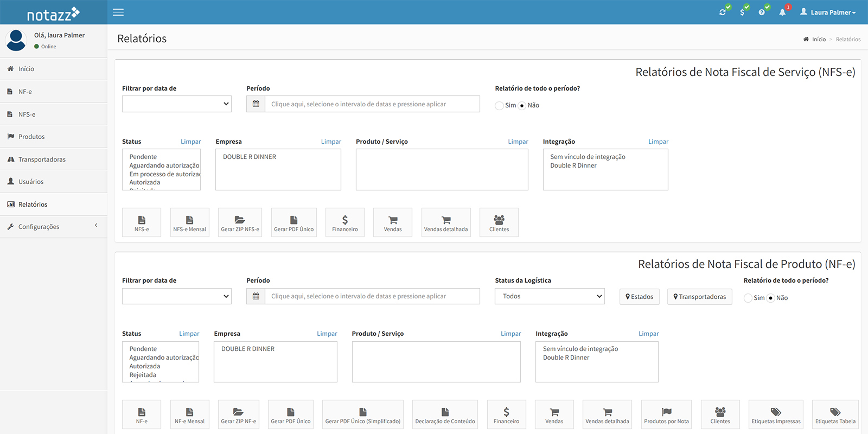Image resolution: width=868 pixels, height=434 pixels.
Task: Select Rejeitada in NF-e Status list
Action: tap(143, 375)
